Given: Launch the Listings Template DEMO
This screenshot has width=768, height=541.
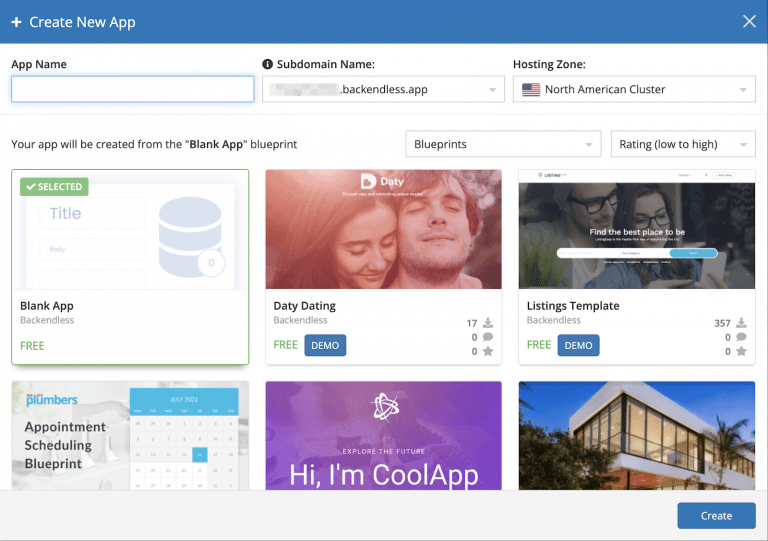Looking at the screenshot, I should [x=579, y=345].
